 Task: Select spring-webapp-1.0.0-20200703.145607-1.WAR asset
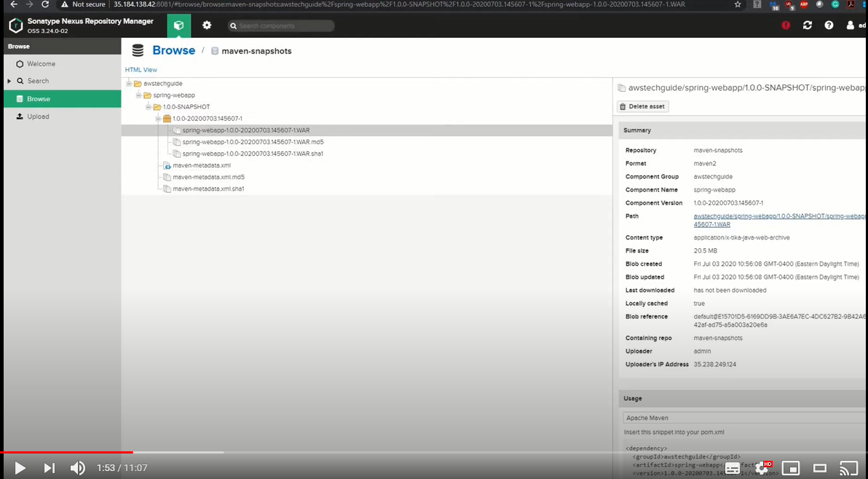coord(246,130)
